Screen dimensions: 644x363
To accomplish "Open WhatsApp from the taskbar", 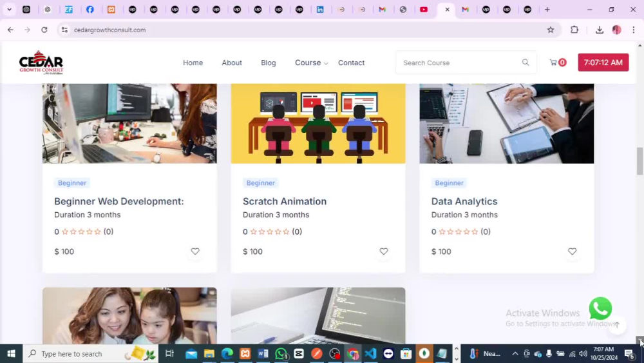I will tap(281, 353).
